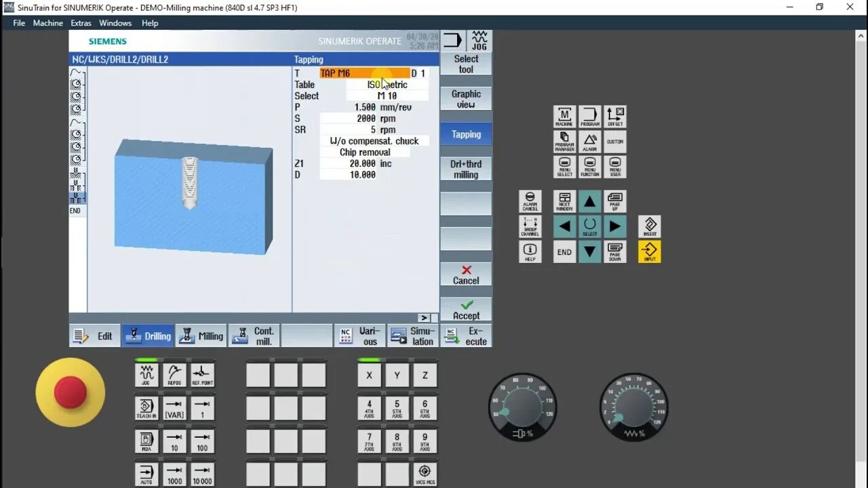Select the Y axis key
The height and width of the screenshot is (488, 868).
point(397,375)
